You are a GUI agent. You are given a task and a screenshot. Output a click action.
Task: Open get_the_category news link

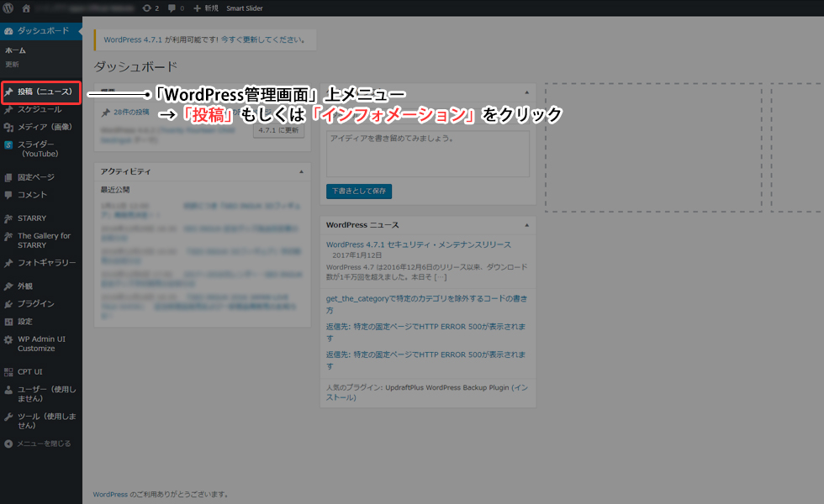point(427,304)
